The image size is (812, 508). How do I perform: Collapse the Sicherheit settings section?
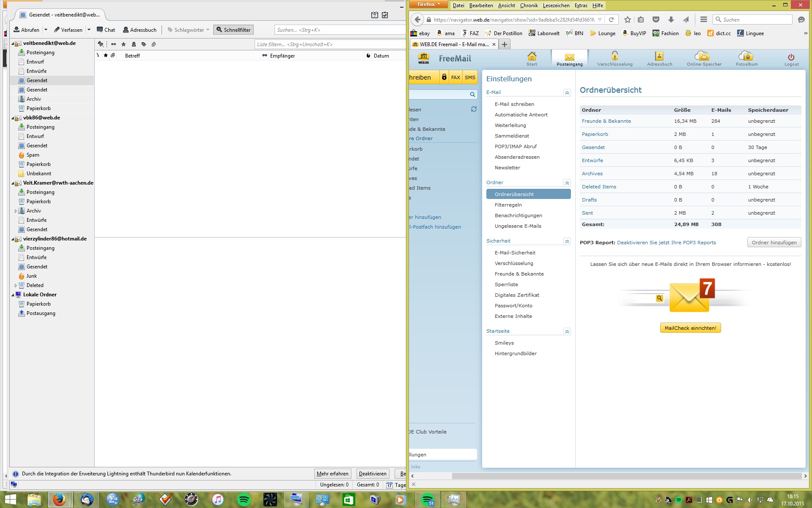click(567, 241)
